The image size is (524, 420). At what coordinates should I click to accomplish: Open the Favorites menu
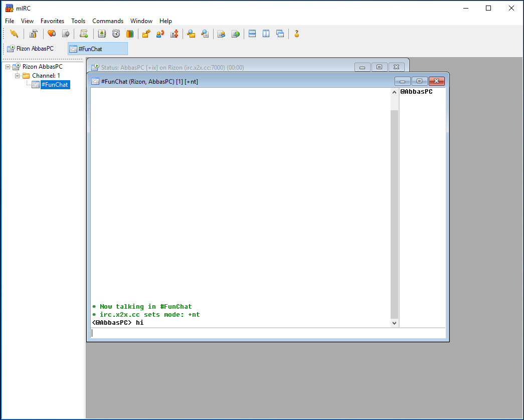click(52, 21)
